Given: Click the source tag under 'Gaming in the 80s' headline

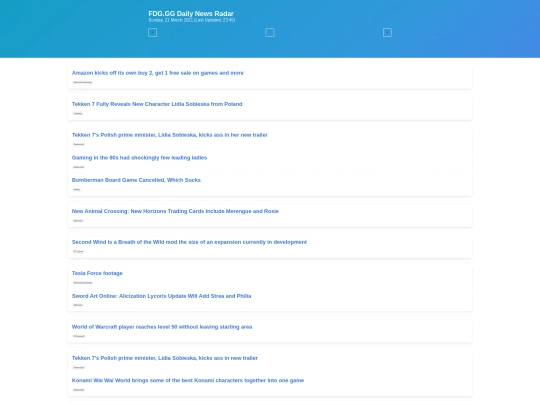Looking at the screenshot, I should coord(79,167).
